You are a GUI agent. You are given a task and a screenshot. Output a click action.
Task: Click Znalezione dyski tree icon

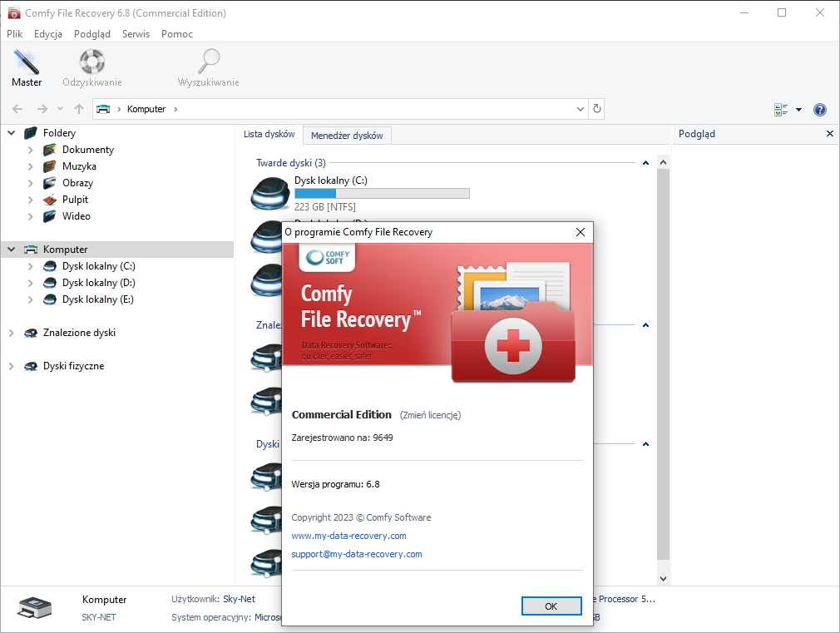tap(31, 333)
